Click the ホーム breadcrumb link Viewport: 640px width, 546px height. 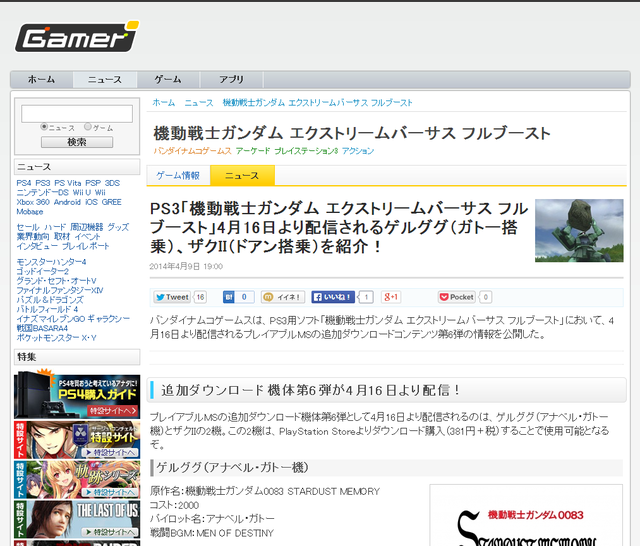(164, 103)
